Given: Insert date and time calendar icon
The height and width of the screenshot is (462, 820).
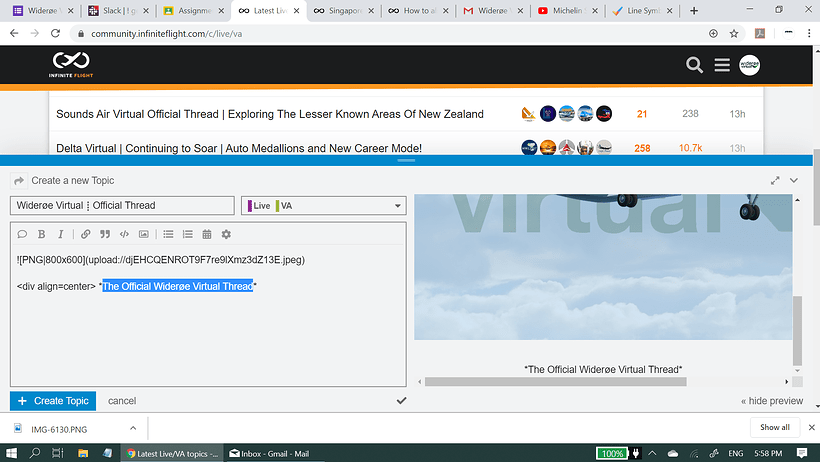Looking at the screenshot, I should [x=207, y=234].
